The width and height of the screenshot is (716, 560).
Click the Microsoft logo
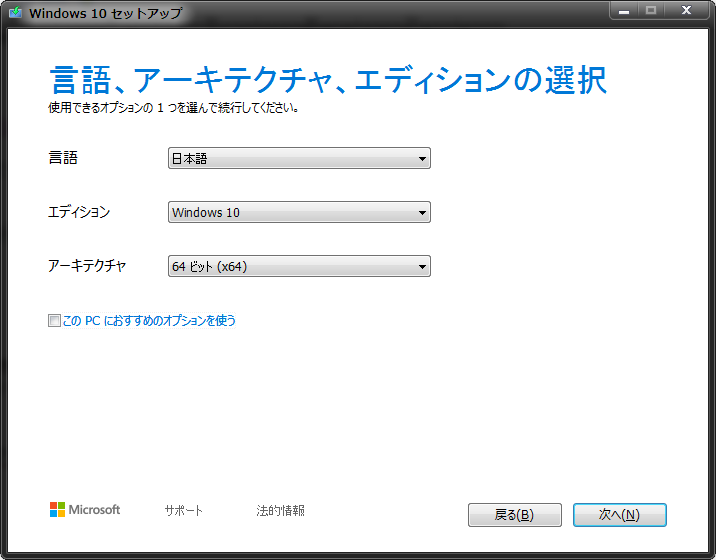click(85, 510)
